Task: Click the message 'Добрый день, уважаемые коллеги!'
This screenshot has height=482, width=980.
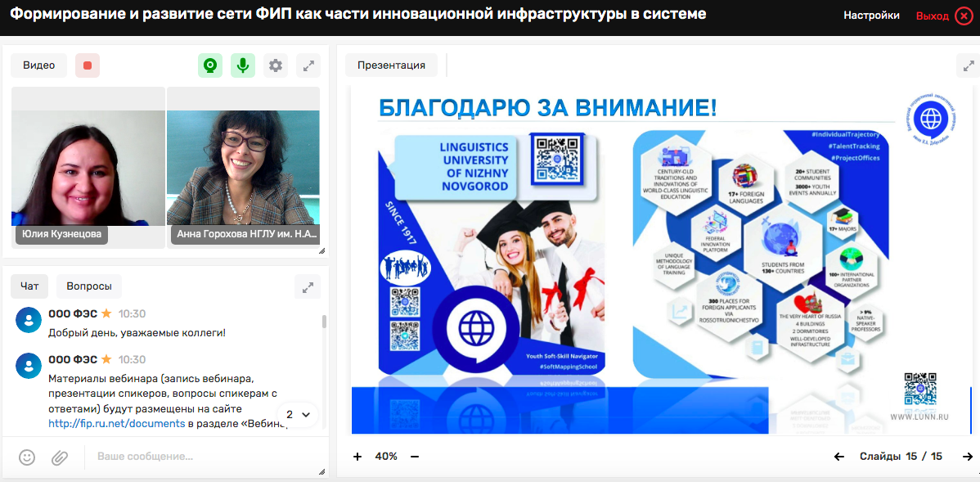Action: [137, 332]
